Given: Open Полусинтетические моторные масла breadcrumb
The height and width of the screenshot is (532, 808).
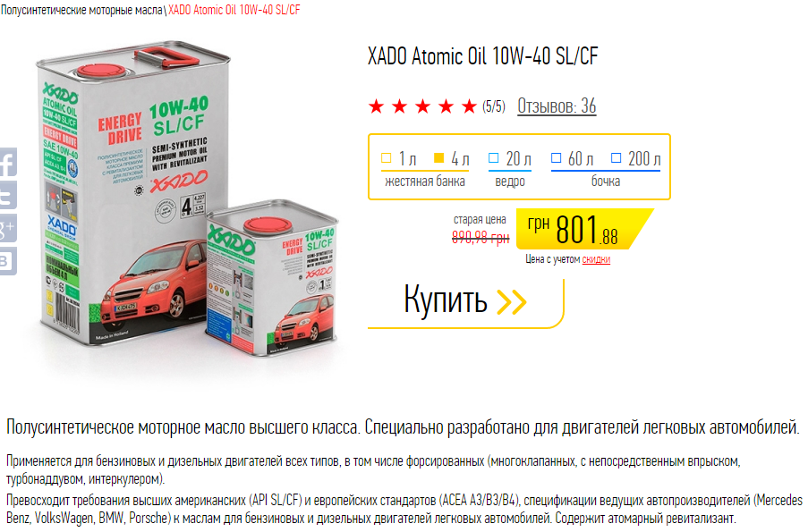Looking at the screenshot, I should (81, 10).
